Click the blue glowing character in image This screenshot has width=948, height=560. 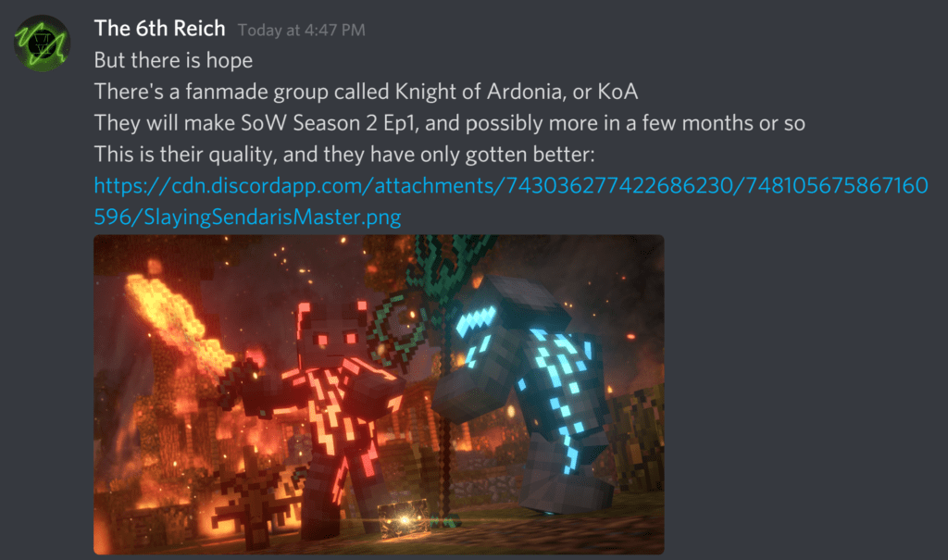coord(523,393)
